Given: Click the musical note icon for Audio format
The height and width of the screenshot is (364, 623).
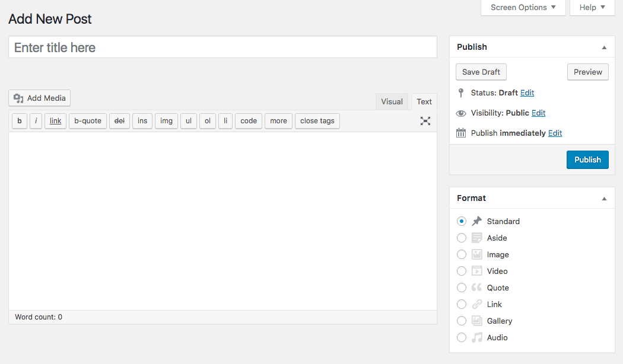Looking at the screenshot, I should (x=476, y=337).
